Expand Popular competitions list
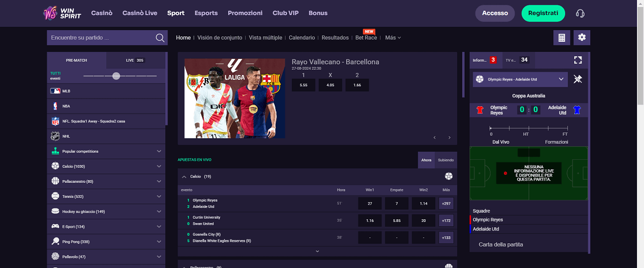This screenshot has width=644, height=268. (x=159, y=151)
